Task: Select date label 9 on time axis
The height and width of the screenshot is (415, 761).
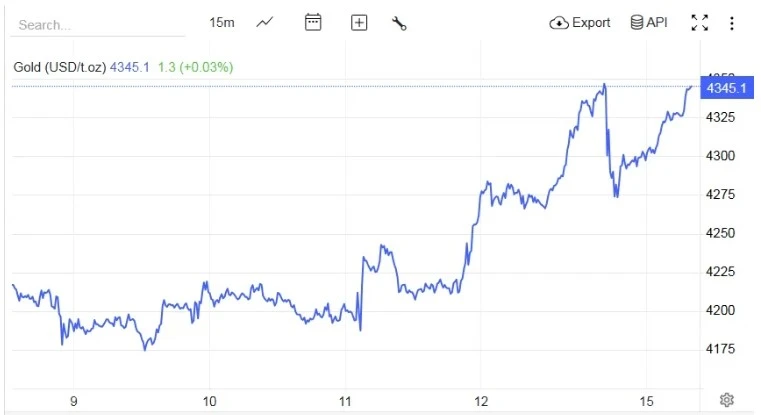Action: (74, 401)
